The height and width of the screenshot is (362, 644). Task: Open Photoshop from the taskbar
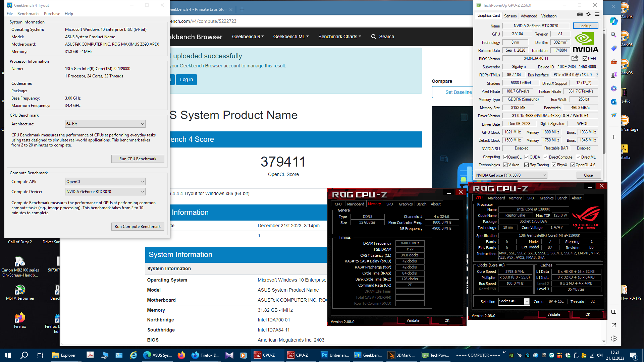coord(334,355)
